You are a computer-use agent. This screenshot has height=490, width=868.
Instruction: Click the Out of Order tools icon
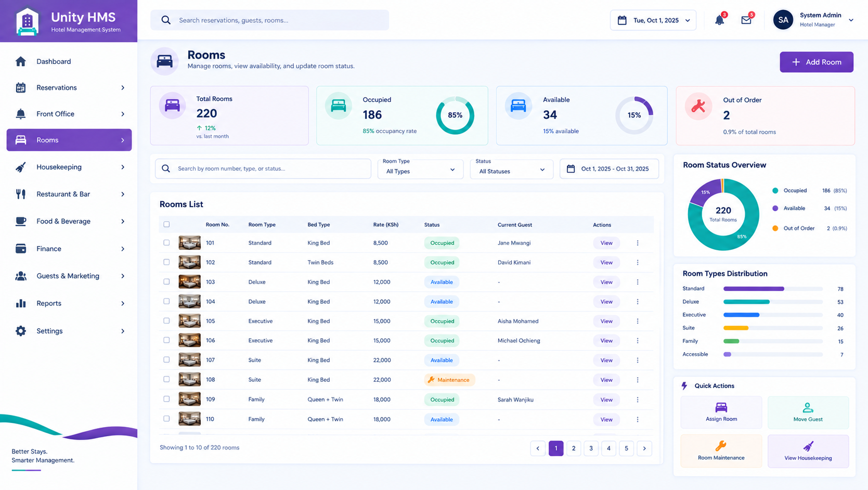[698, 106]
